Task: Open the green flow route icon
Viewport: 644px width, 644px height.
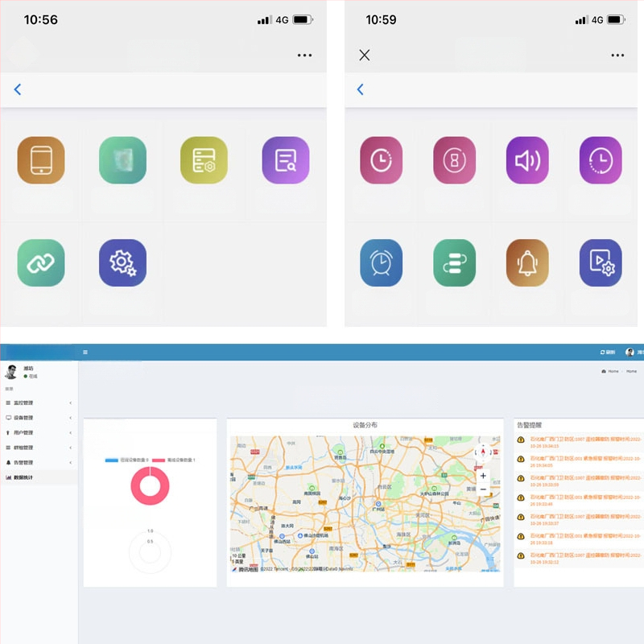Action: 455,263
